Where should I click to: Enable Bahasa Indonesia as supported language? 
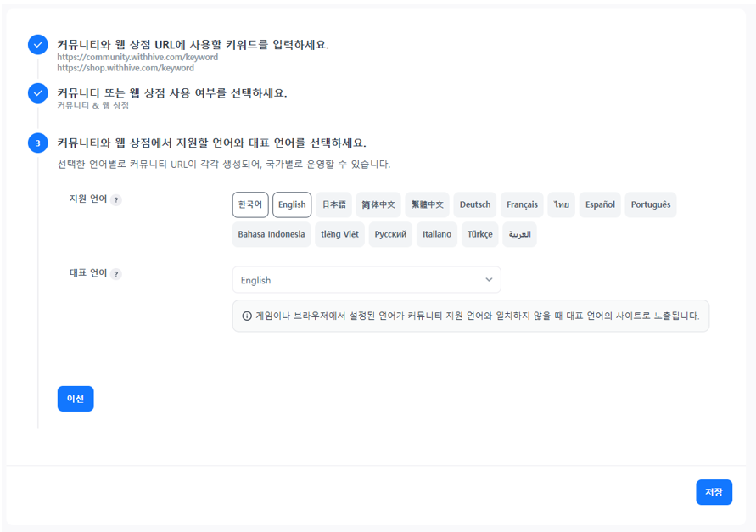pos(272,234)
